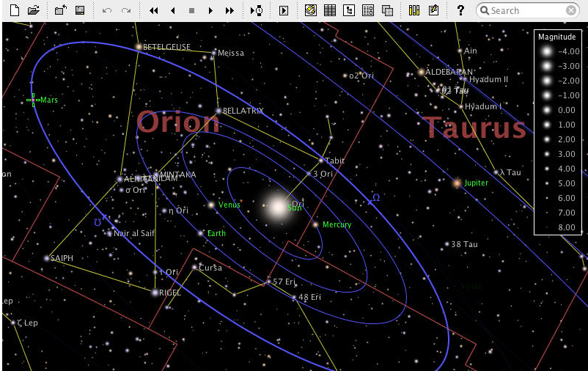Viewport: 588px width, 371px height.
Task: Stop the time animation
Action: [x=191, y=10]
